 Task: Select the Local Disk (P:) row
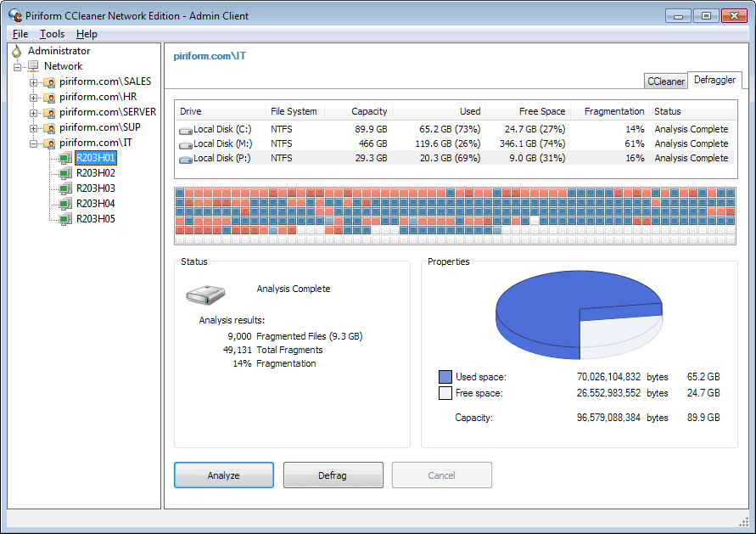(x=456, y=158)
